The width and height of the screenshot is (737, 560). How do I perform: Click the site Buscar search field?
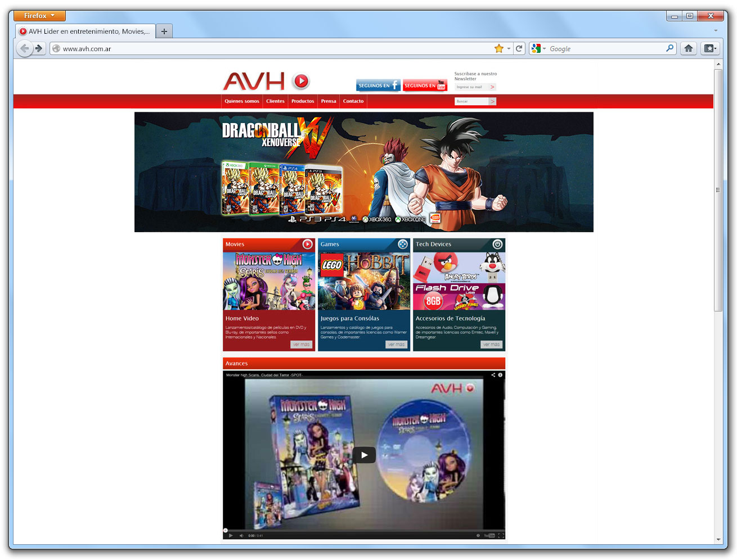click(471, 101)
